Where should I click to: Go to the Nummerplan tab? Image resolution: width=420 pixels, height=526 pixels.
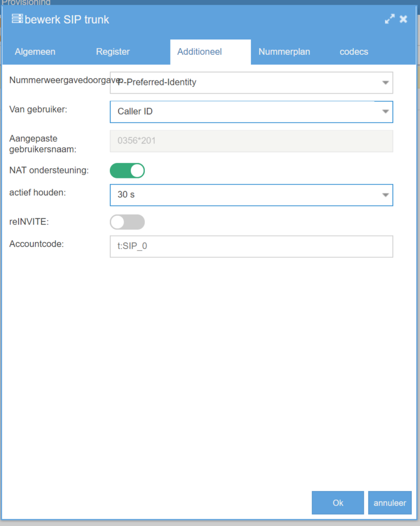(284, 52)
